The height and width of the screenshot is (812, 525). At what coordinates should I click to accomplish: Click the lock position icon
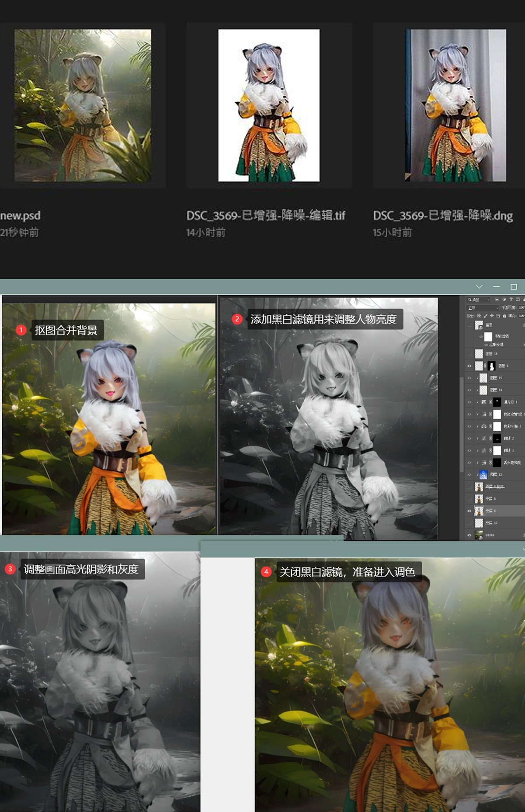point(492,316)
